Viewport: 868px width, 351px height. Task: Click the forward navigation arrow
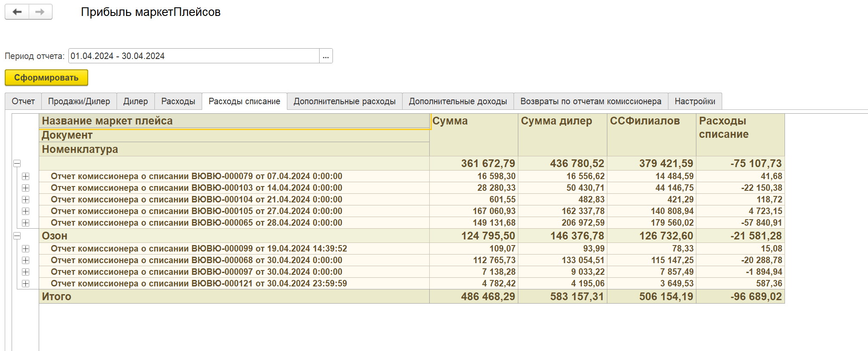(x=40, y=12)
